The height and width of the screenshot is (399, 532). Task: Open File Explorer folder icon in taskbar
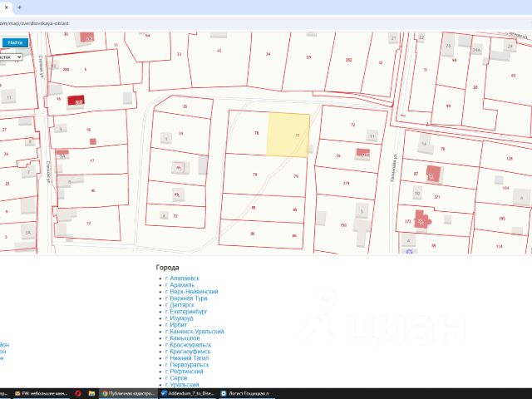(x=91, y=393)
